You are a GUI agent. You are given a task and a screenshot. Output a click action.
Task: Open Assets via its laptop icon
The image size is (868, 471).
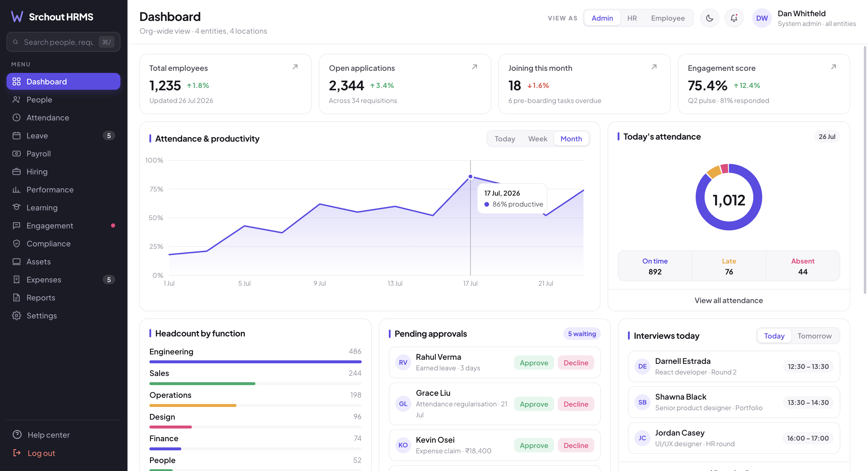(17, 261)
